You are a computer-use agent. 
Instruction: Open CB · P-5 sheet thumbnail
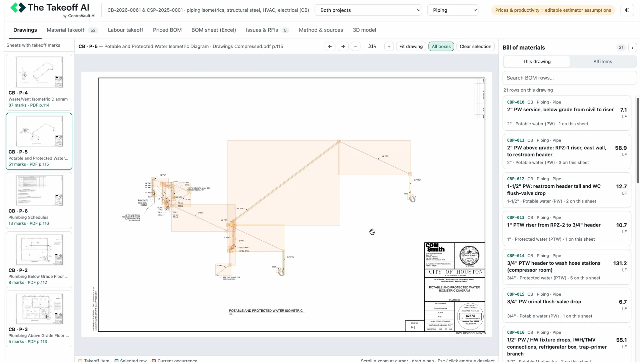39,141
